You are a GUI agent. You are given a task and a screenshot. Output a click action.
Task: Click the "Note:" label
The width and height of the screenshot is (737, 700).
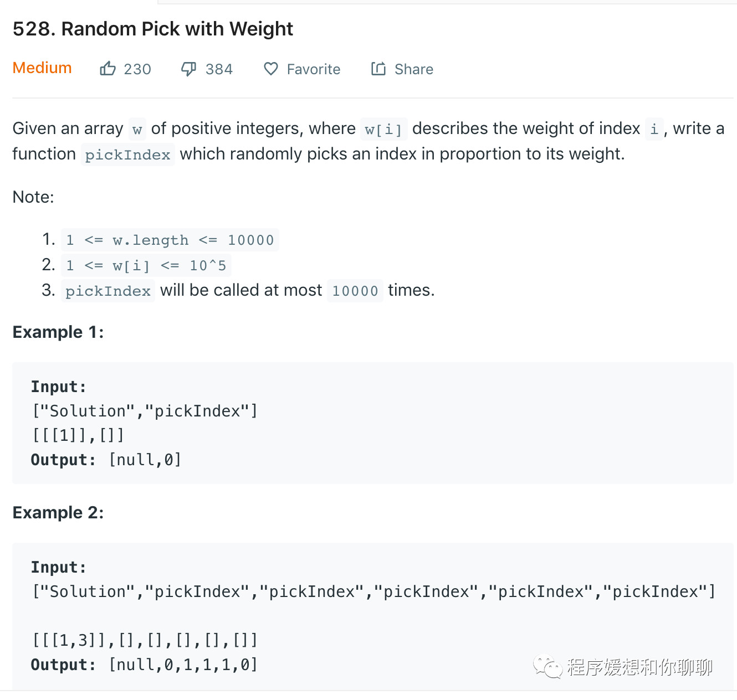coord(33,197)
